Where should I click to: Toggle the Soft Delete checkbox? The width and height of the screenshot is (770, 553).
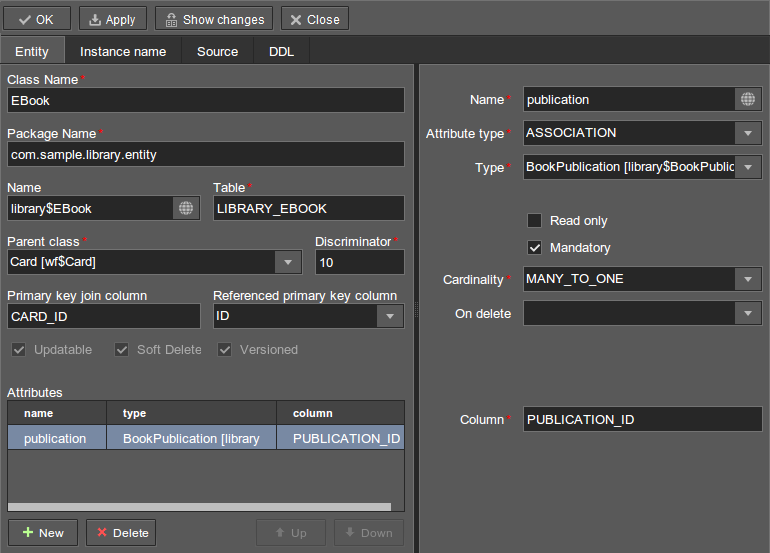pos(121,350)
